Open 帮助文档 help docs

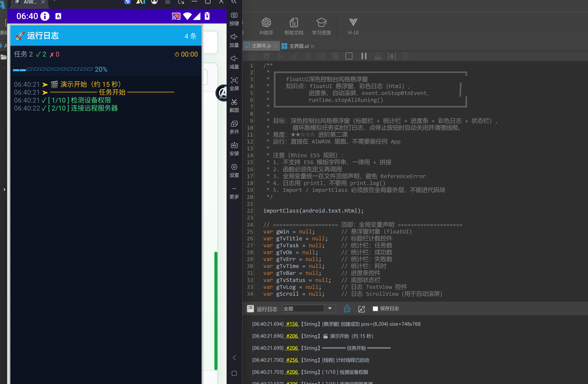point(294,26)
